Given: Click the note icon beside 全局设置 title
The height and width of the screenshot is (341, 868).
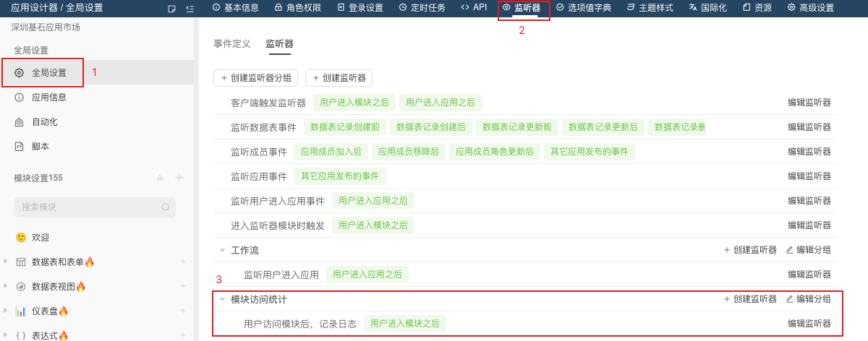Looking at the screenshot, I should coord(171,8).
